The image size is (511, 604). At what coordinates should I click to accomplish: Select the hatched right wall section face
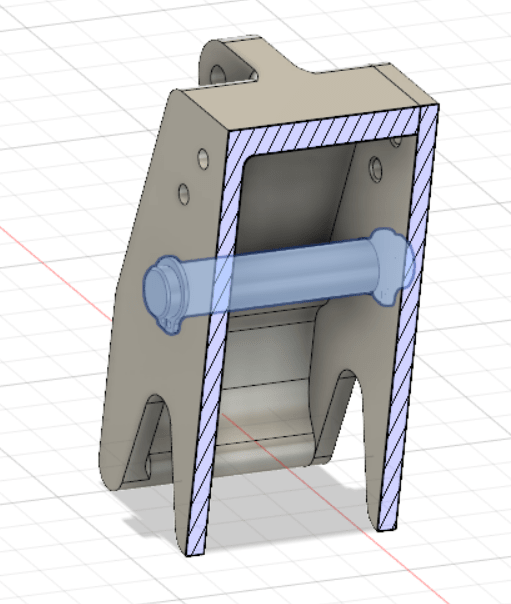pyautogui.click(x=409, y=316)
